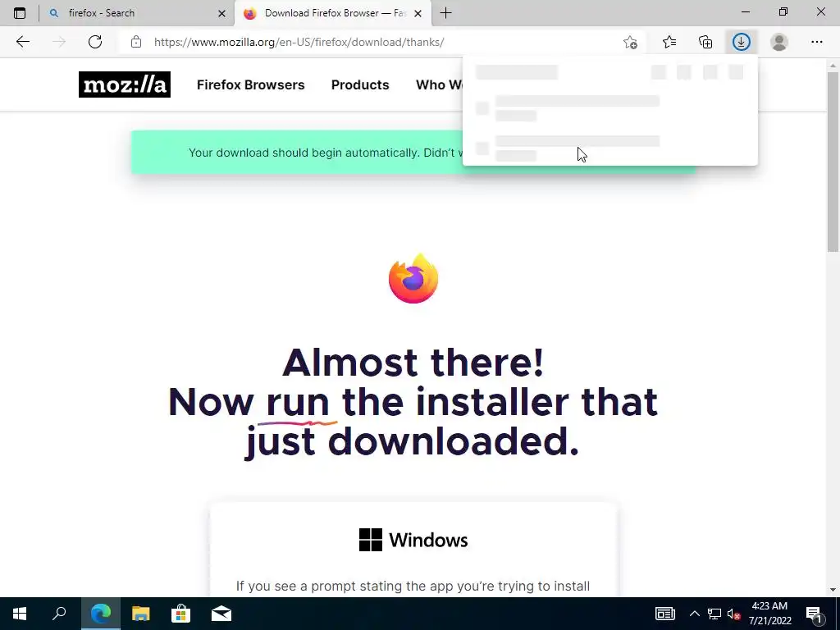Click the muted volume tray icon

[734, 614]
